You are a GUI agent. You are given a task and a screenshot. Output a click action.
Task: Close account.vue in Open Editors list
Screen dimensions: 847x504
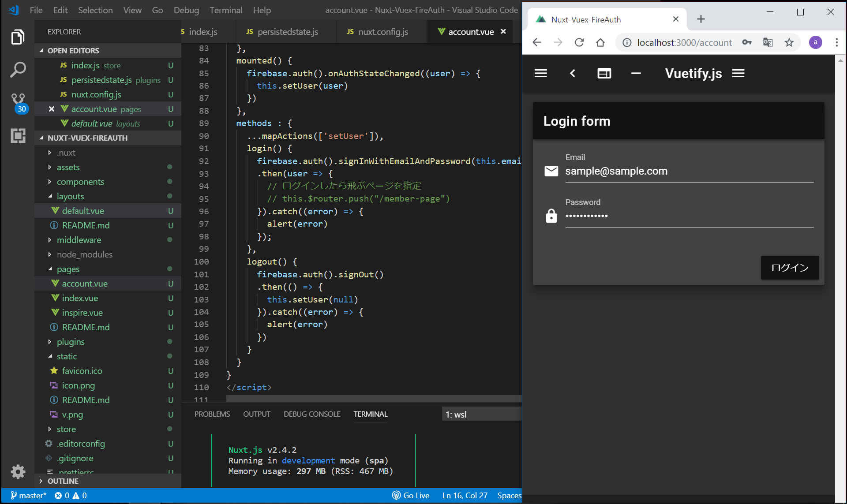[x=52, y=109]
